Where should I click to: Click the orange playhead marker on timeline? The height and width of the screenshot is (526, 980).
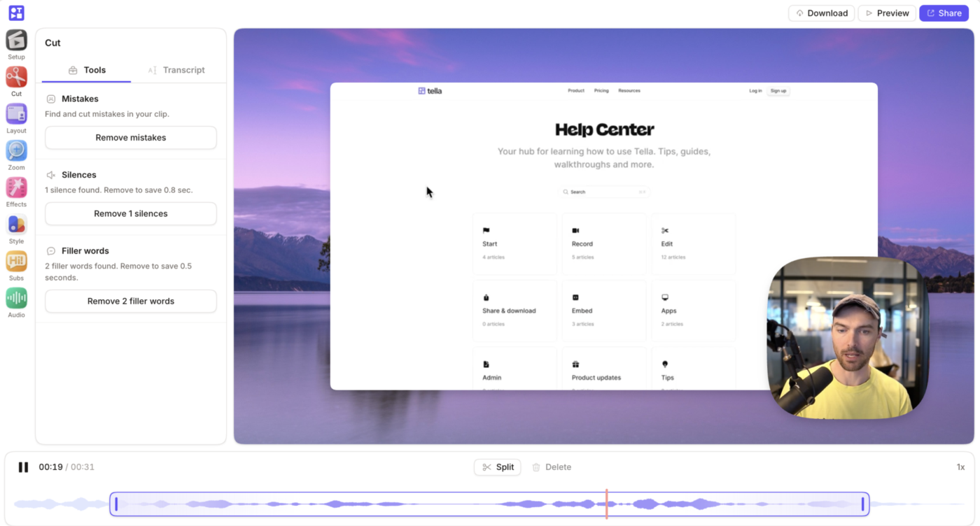click(x=607, y=504)
